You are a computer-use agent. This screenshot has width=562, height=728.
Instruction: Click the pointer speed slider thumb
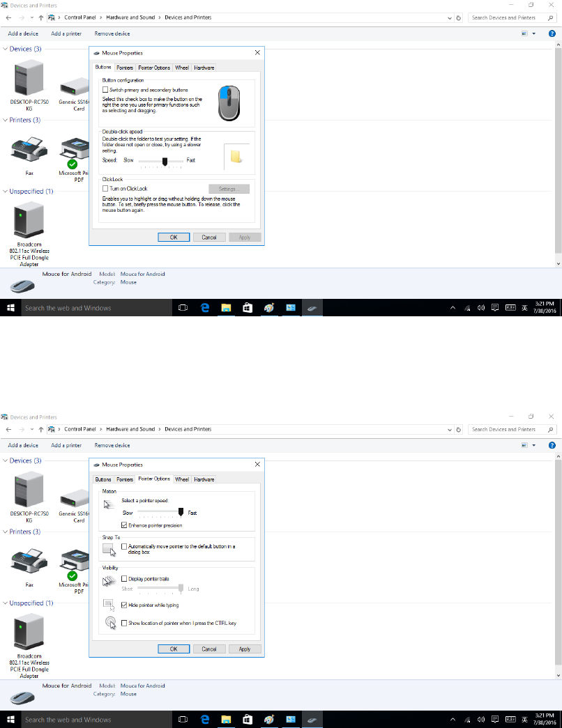(181, 512)
